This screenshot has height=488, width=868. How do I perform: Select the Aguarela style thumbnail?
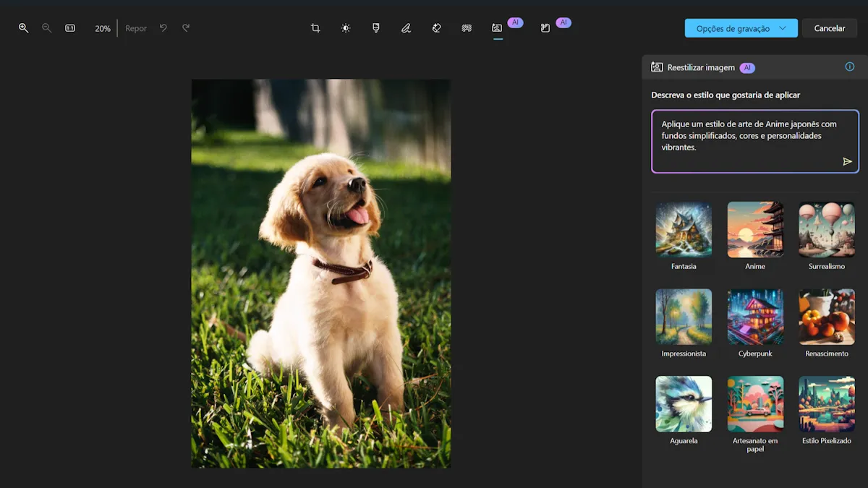point(684,403)
